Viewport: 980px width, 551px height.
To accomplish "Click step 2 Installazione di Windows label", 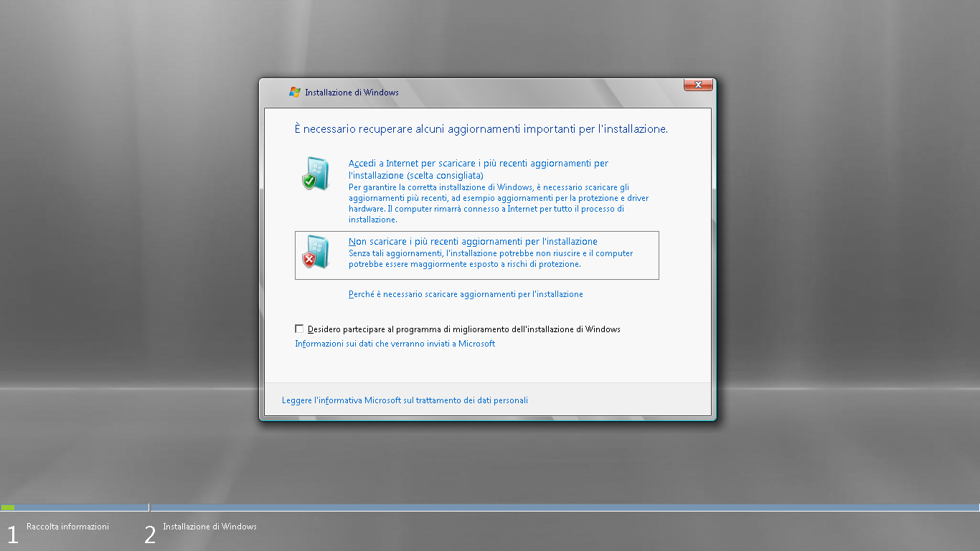I will (x=209, y=527).
